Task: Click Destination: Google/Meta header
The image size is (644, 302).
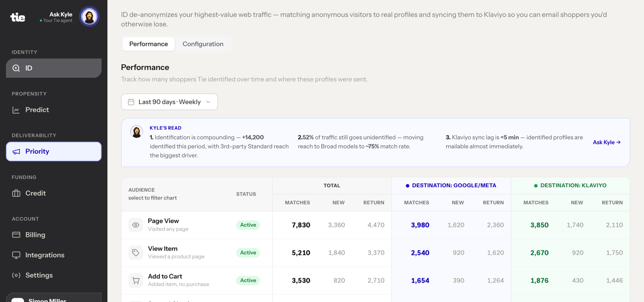Action: click(x=451, y=186)
